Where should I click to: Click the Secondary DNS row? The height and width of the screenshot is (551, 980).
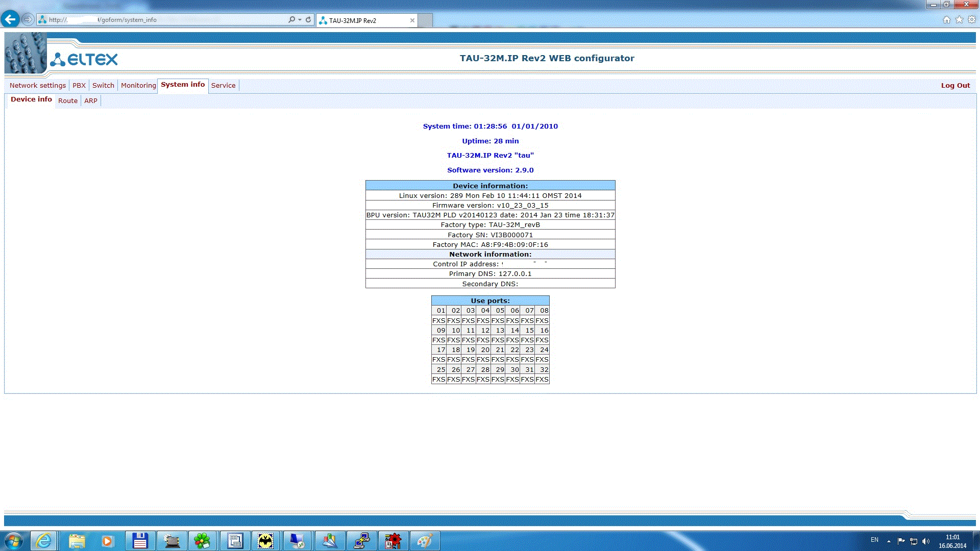point(490,284)
